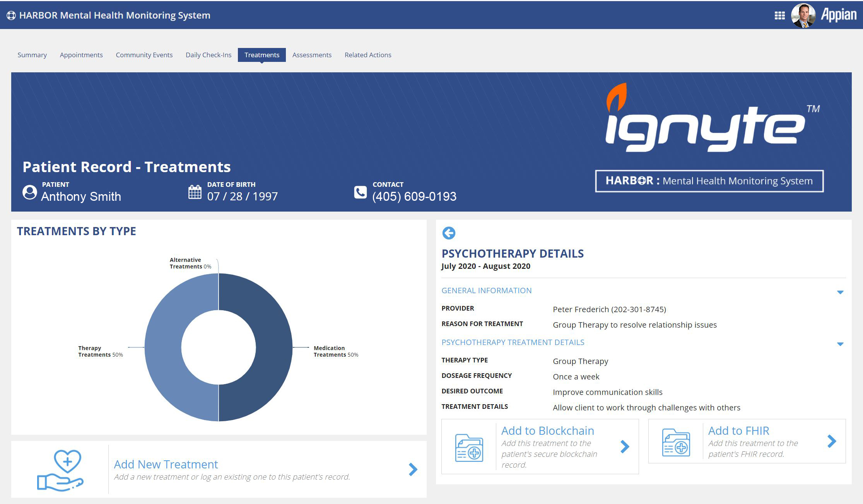Click the HARBOR lifebuoy logo icon
Image resolution: width=863 pixels, height=504 pixels.
point(11,15)
